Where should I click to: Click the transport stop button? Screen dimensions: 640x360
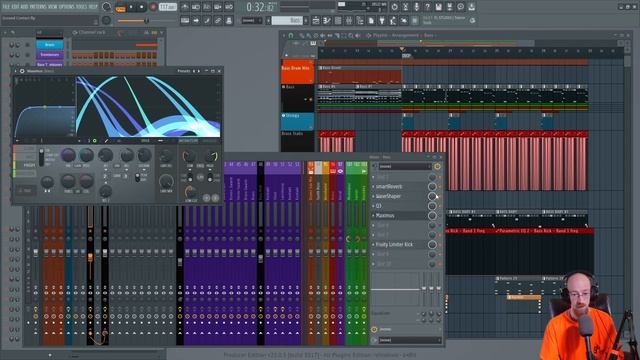coord(142,7)
